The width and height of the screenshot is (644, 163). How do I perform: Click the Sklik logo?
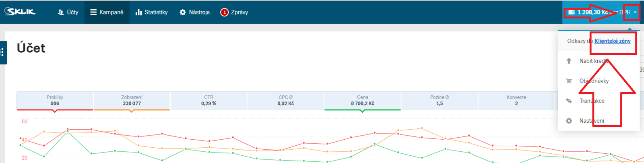(x=20, y=12)
